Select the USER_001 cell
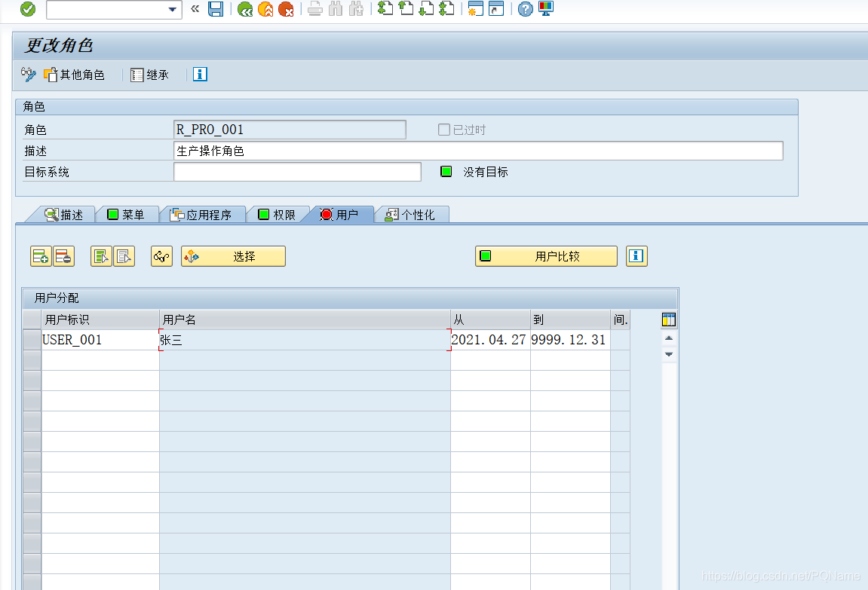 click(100, 340)
